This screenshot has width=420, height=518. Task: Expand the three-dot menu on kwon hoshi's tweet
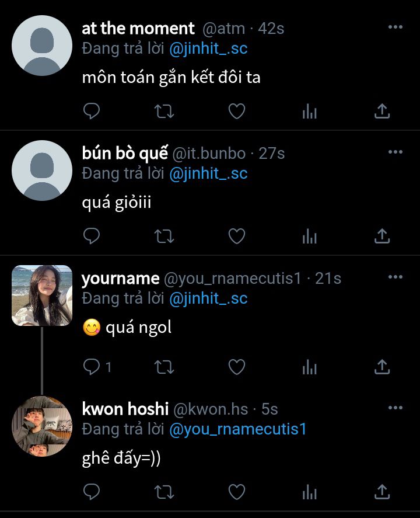pos(395,408)
